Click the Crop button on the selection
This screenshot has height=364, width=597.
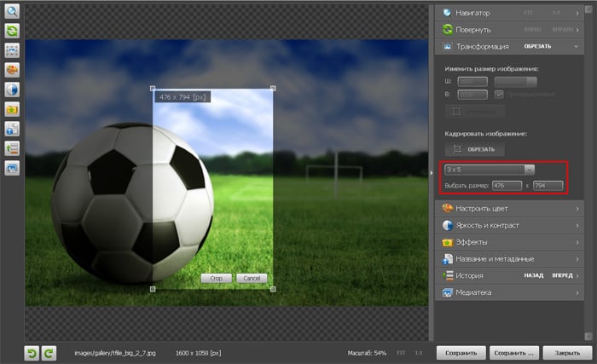(217, 278)
